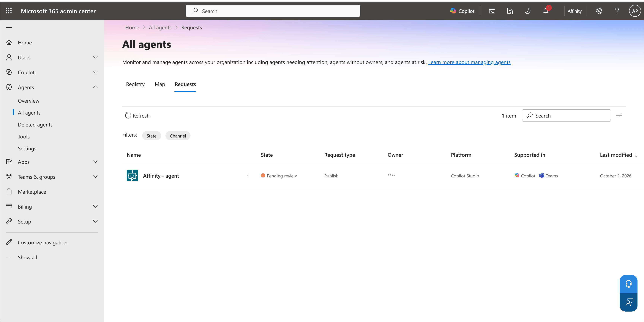
Task: Go to Home breadcrumb link
Action: point(132,27)
